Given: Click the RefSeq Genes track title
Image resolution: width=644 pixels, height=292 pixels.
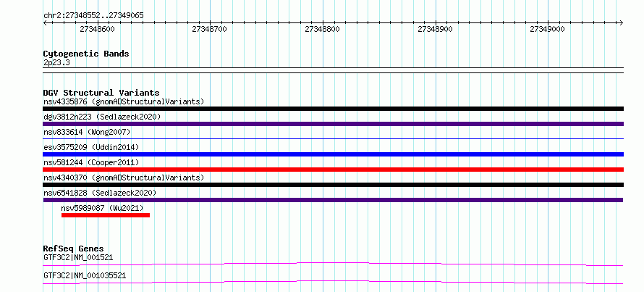Looking at the screenshot, I should tap(74, 249).
